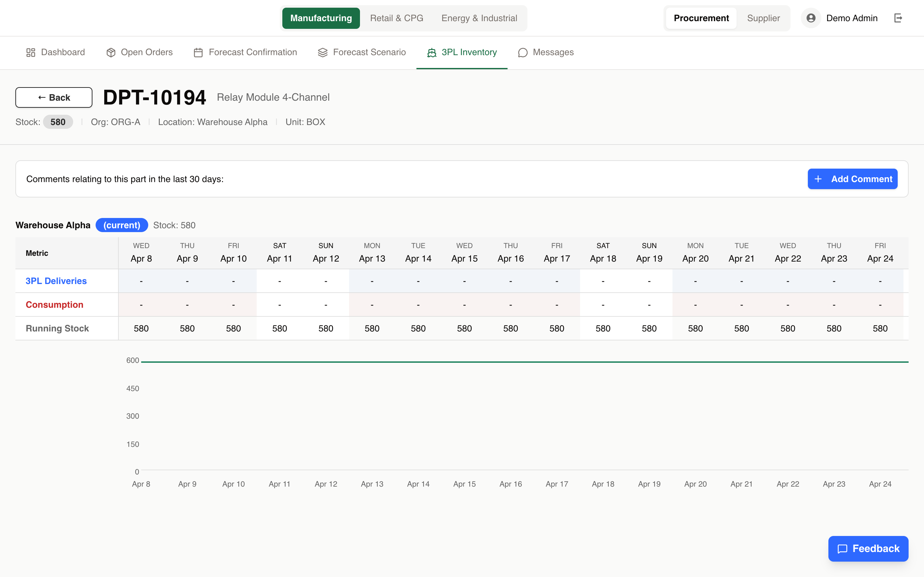The height and width of the screenshot is (577, 924).
Task: Click the logout icon beside Demo Admin
Action: coord(898,18)
